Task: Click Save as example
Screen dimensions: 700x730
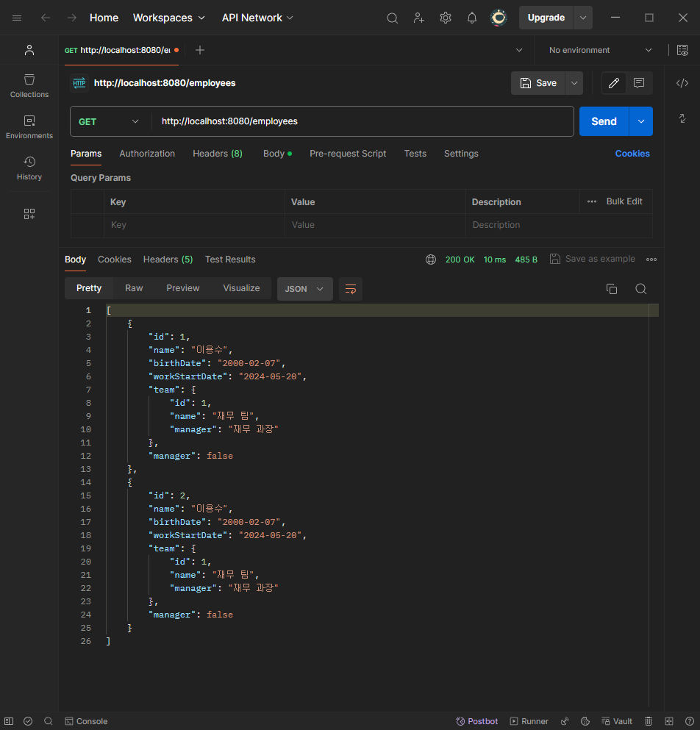Action: pos(593,259)
